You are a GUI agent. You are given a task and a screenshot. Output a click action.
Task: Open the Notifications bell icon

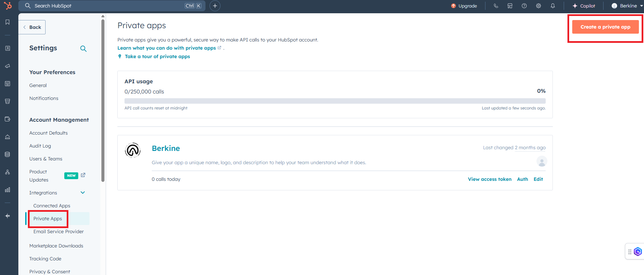[x=553, y=6]
